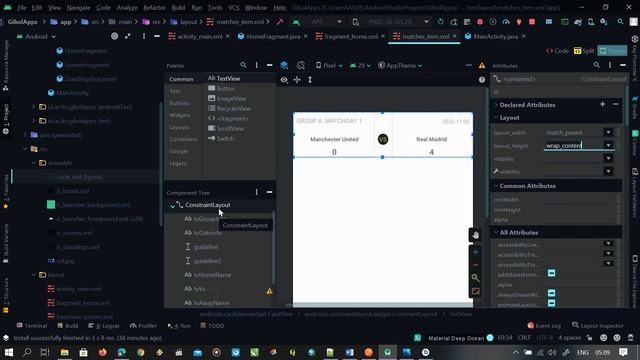Choose the Containers palette category
The image size is (640, 360).
pos(183,139)
